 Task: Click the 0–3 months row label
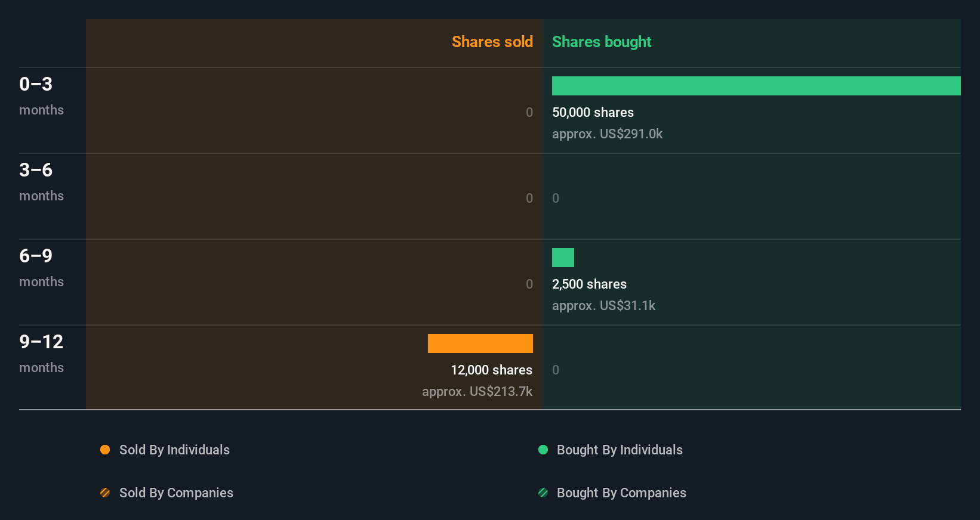coord(41,96)
